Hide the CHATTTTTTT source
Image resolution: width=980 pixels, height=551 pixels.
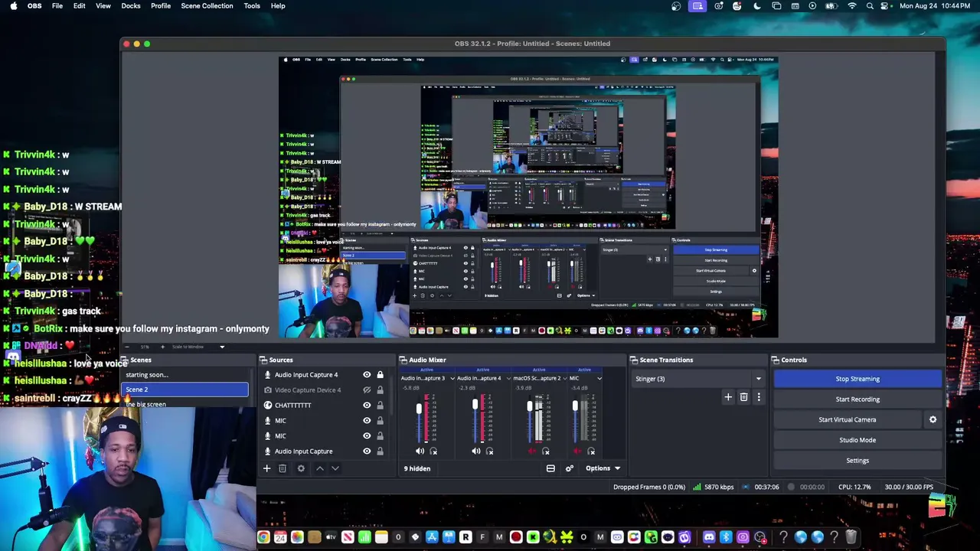367,406
